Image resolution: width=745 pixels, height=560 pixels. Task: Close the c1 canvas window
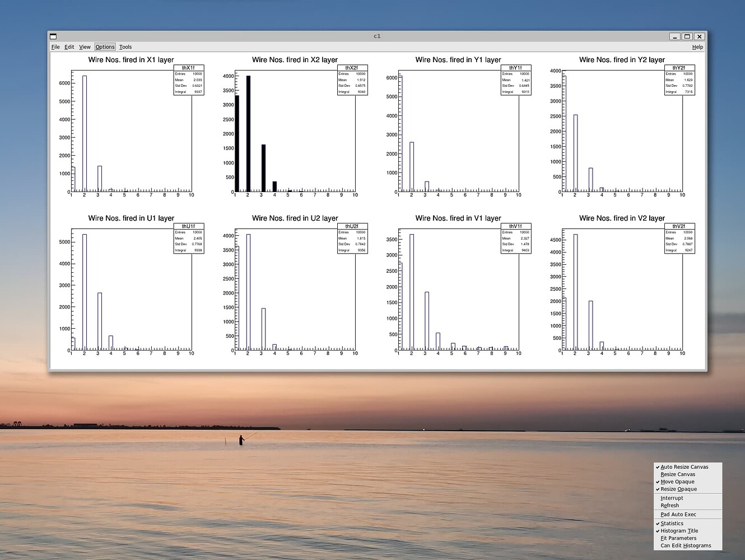[x=699, y=36]
